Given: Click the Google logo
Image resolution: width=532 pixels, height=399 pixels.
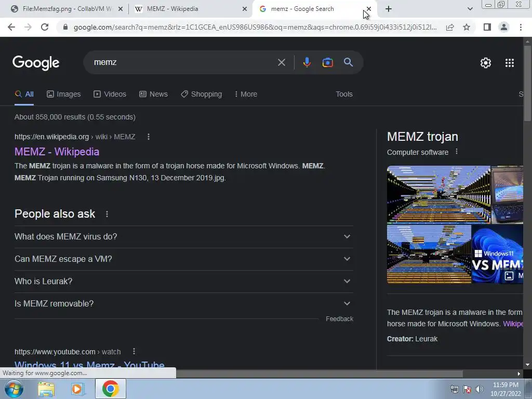Looking at the screenshot, I should 36,63.
